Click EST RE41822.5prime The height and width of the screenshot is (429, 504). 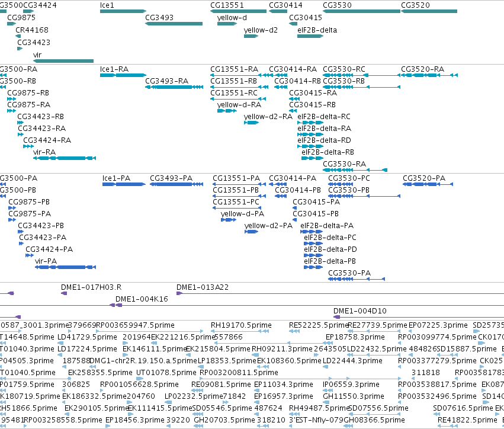(467, 420)
